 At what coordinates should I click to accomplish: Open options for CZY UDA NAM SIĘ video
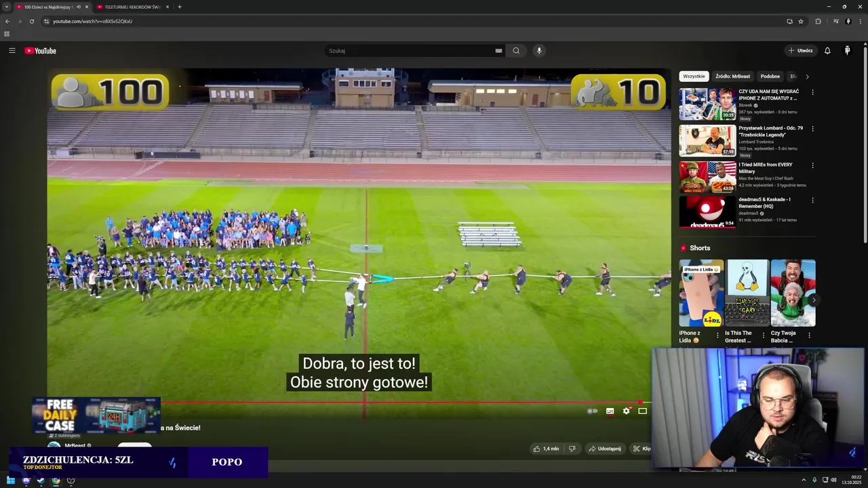tap(812, 92)
